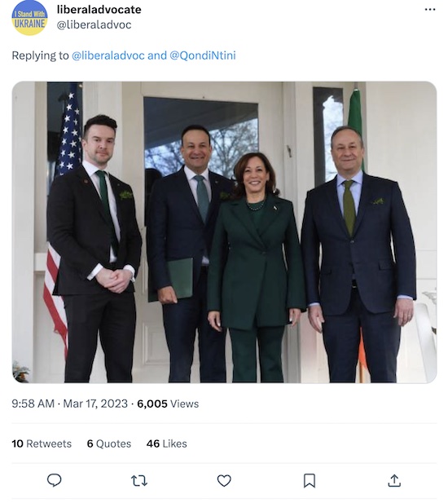Open the @QondiNtini mention link
Viewport: 448px width, 503px height.
(x=203, y=55)
